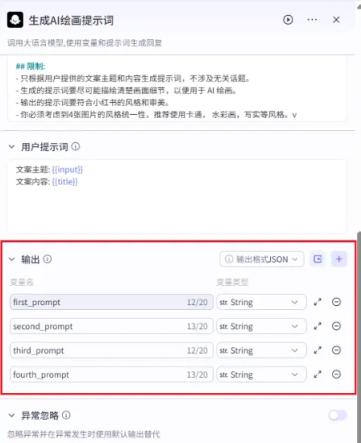Click the info icon next to 用户提示词
361x443 pixels.
(76, 146)
